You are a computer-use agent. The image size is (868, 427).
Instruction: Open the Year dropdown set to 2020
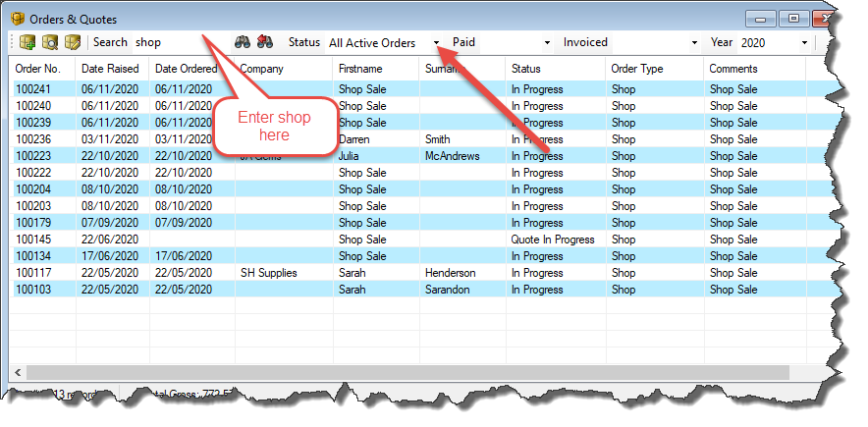[x=805, y=43]
